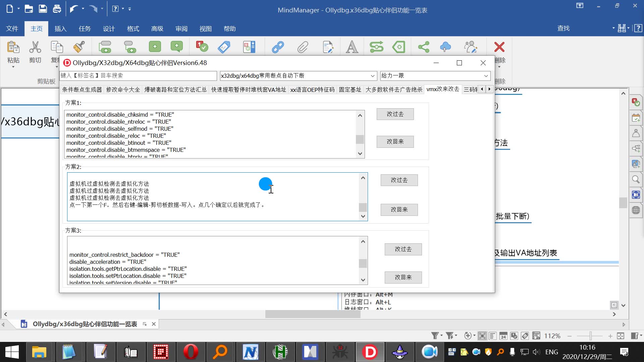Select the Format Painter brush icon
Viewport: 644px width, 362px height.
(x=79, y=47)
